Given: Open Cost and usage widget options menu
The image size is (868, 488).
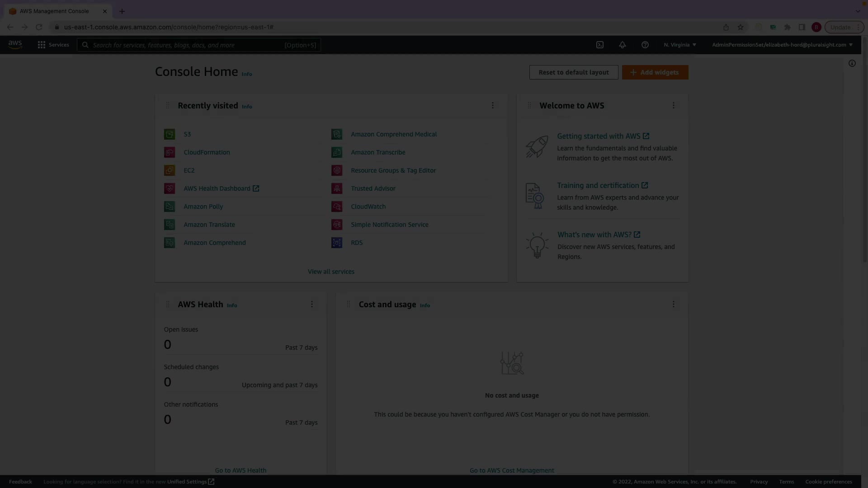Looking at the screenshot, I should coord(674,304).
